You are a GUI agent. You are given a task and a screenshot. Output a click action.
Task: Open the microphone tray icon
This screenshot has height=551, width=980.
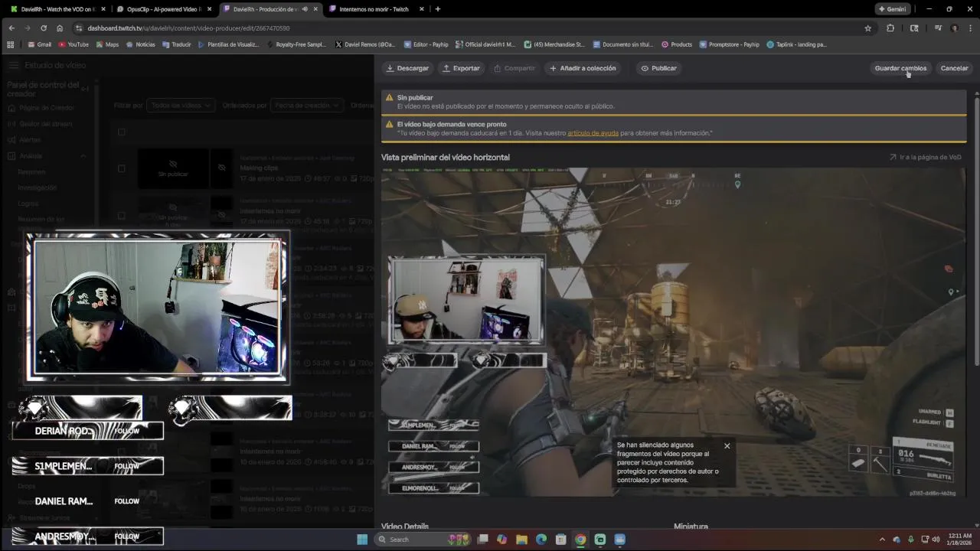coord(910,540)
